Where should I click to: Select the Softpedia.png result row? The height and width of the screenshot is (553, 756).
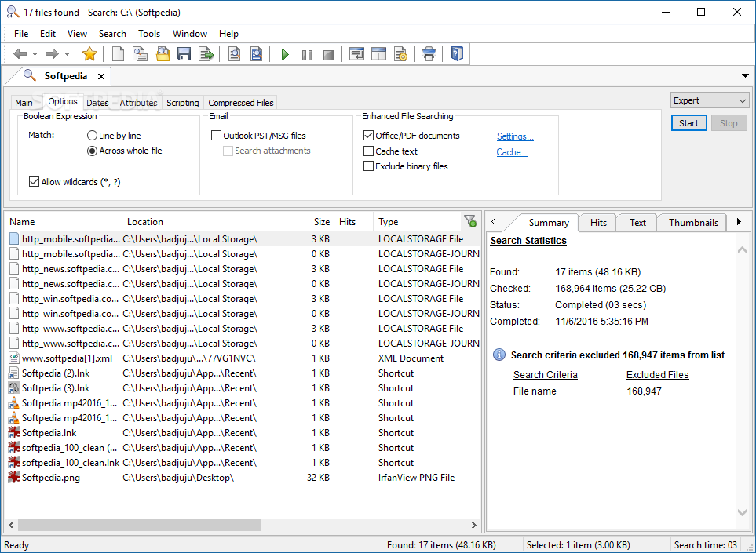[243, 478]
